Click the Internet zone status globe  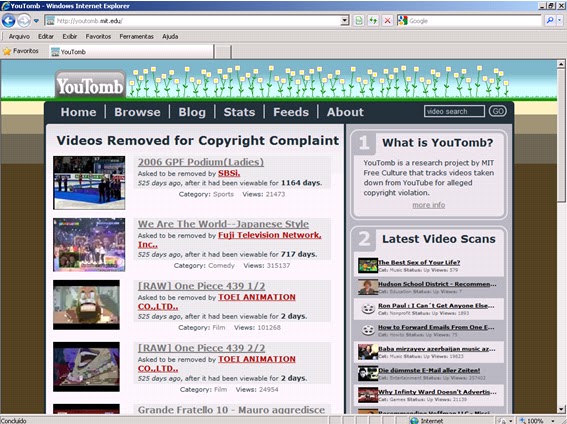pos(414,420)
